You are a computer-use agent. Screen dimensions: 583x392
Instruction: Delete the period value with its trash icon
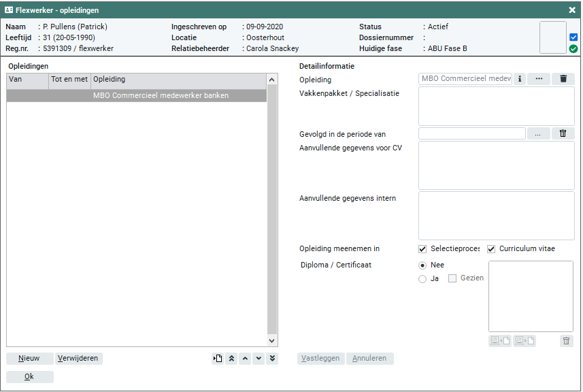pyautogui.click(x=563, y=133)
